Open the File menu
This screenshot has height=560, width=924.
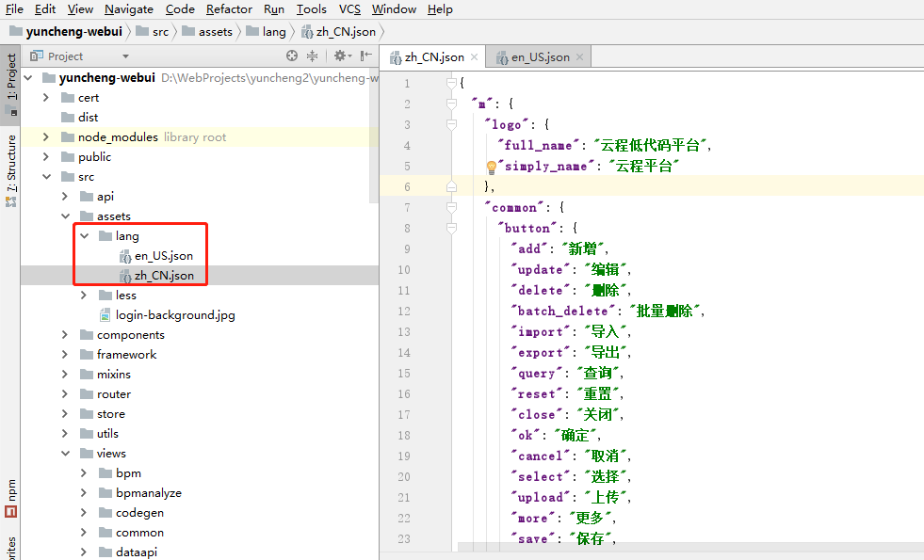pyautogui.click(x=14, y=9)
